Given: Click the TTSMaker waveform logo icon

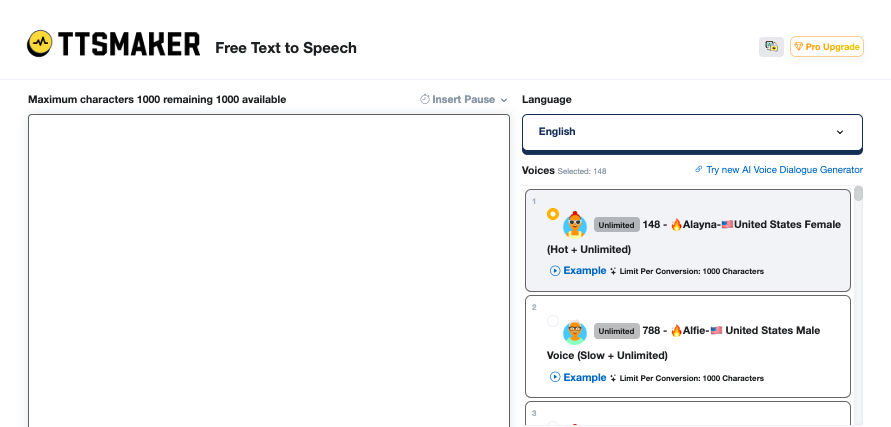Looking at the screenshot, I should (x=40, y=44).
